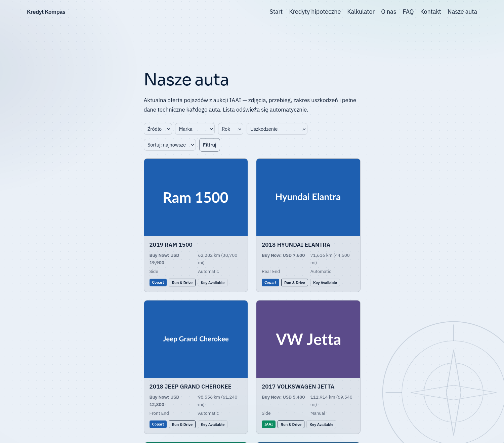The height and width of the screenshot is (443, 504).
Task: Click the Jeep price "Buy Now: USD 12,800"
Action: click(x=164, y=401)
